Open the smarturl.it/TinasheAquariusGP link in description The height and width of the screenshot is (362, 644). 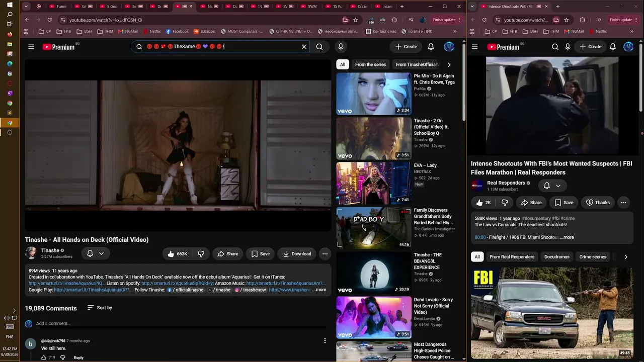coord(93,290)
